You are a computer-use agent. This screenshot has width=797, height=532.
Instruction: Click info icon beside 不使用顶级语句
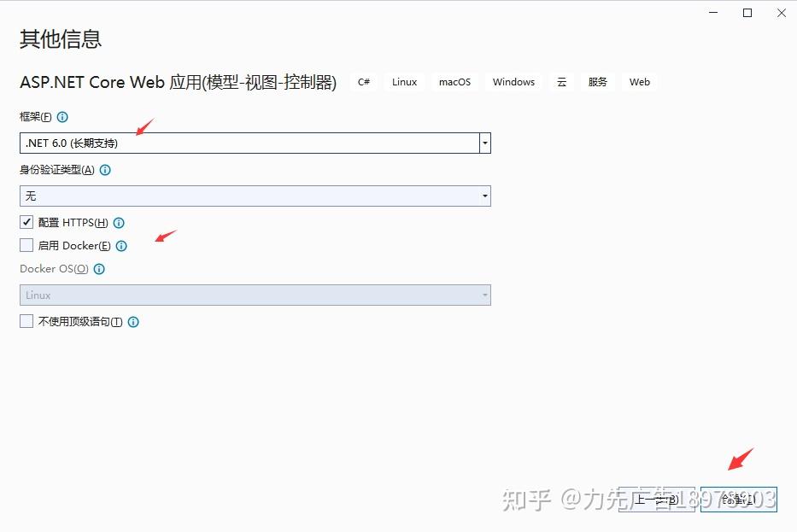click(133, 322)
